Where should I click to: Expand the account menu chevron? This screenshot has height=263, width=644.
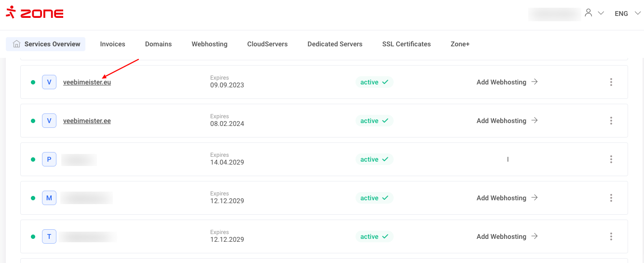601,14
